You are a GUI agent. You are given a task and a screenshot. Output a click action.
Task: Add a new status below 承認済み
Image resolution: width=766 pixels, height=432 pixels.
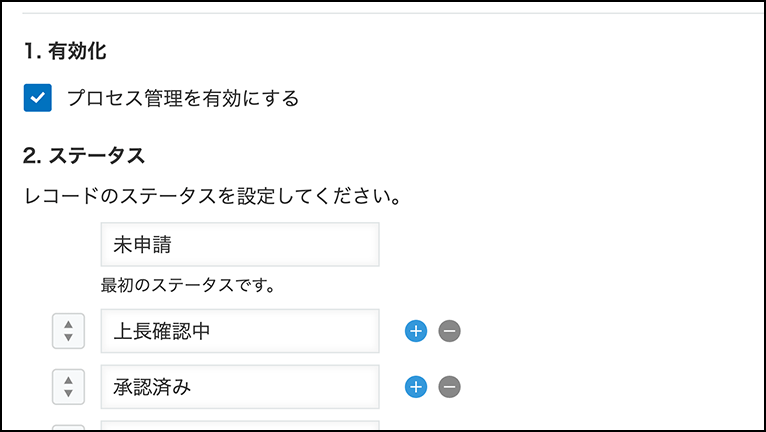tap(416, 387)
